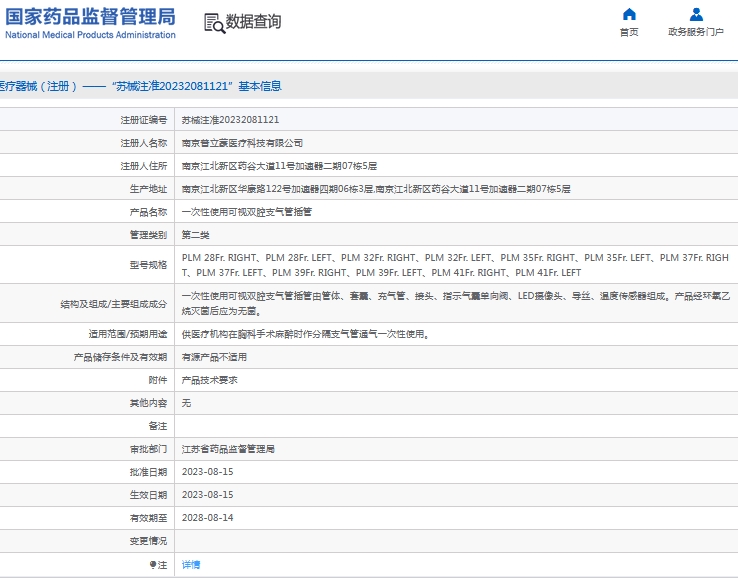Click the production address value text
Viewport: 738px width, 579px height.
pyautogui.click(x=376, y=189)
